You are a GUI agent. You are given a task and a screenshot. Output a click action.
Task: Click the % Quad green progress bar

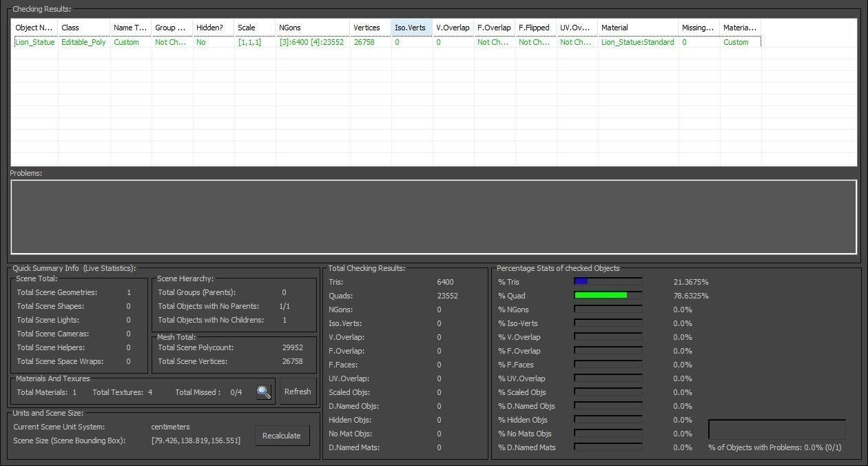pyautogui.click(x=608, y=296)
